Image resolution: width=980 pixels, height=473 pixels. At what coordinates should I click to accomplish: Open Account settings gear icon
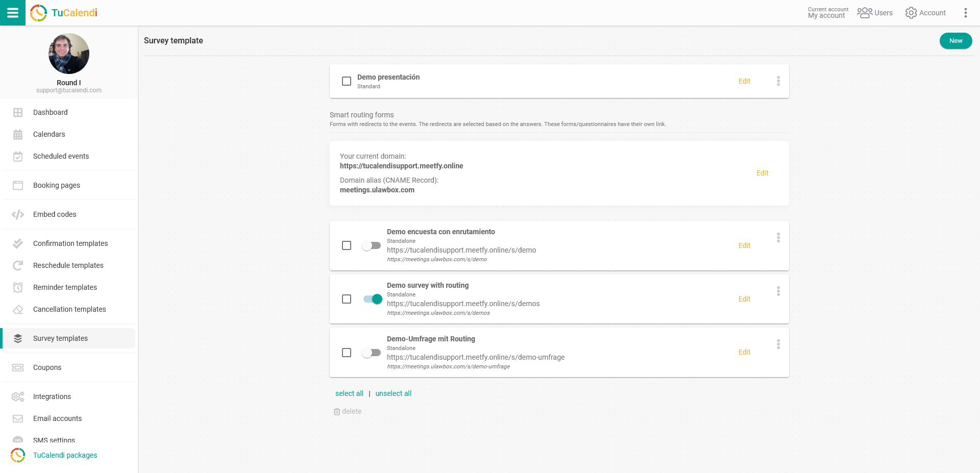point(911,13)
